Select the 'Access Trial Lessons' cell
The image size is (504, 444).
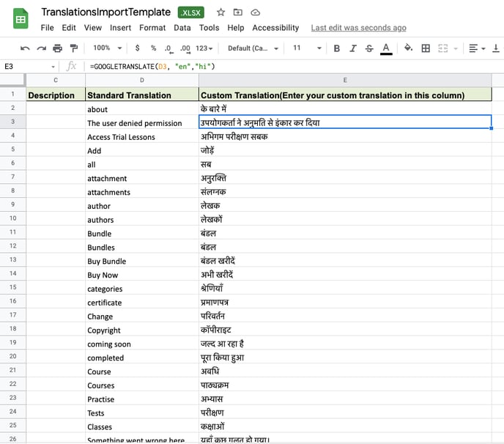tap(142, 136)
